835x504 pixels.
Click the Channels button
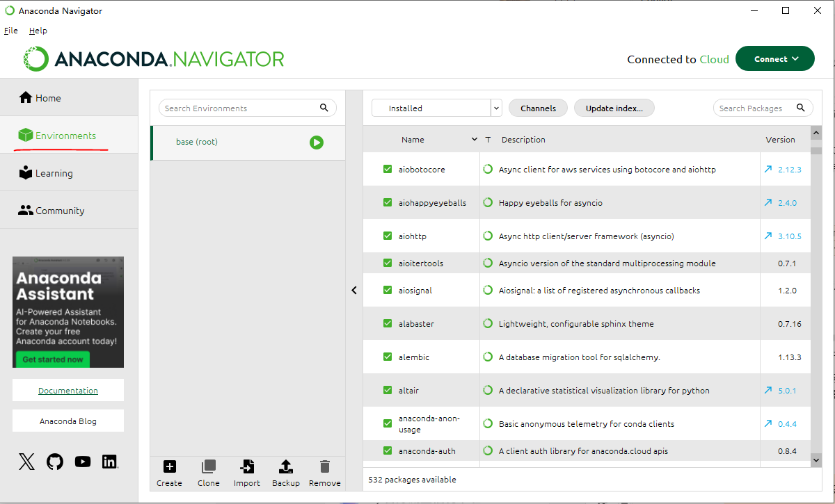click(x=538, y=108)
